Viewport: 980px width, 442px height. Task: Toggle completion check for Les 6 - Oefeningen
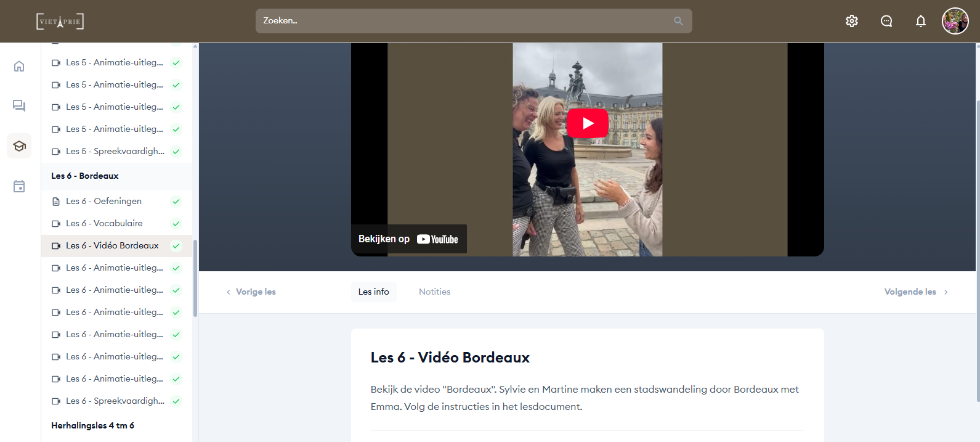(x=176, y=202)
